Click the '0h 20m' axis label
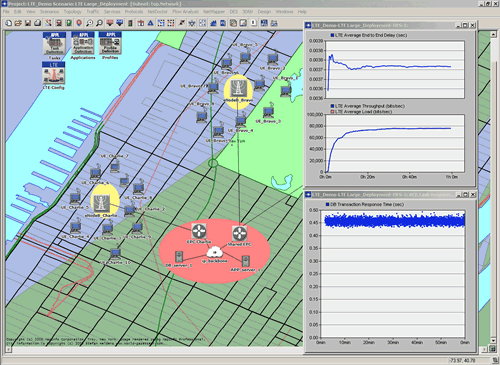Image resolution: width=500 pixels, height=365 pixels. (367, 177)
